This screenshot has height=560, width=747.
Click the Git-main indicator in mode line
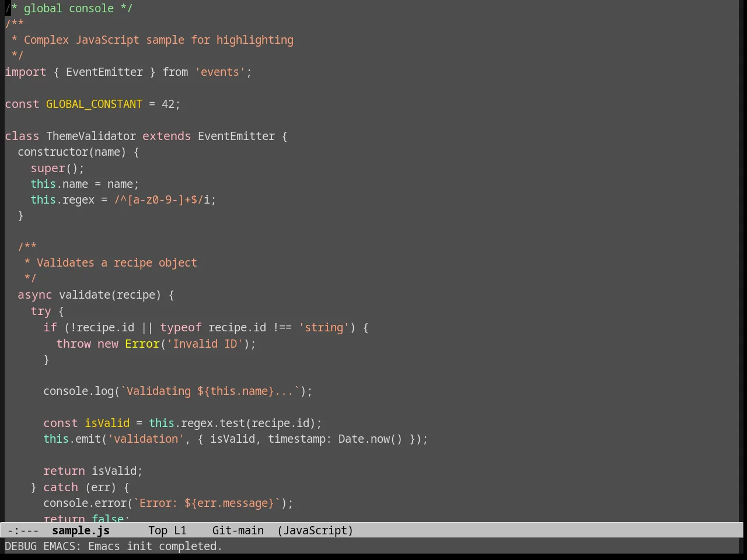pyautogui.click(x=238, y=530)
